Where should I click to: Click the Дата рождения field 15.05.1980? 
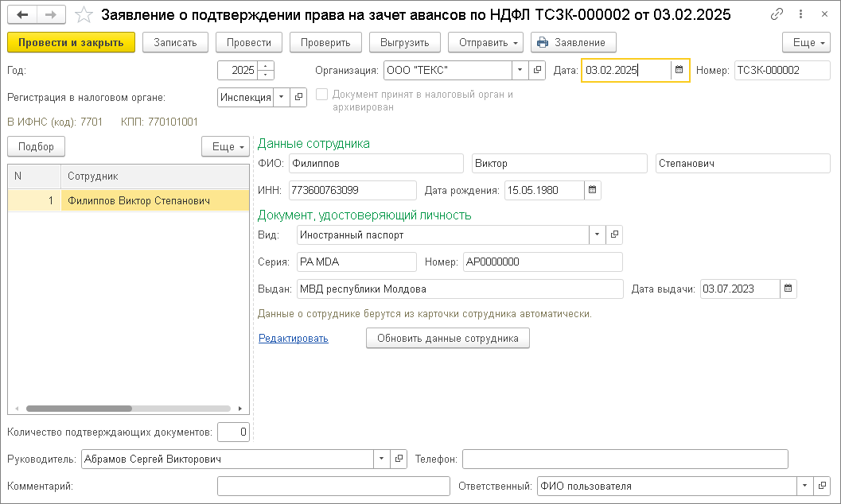pos(544,190)
